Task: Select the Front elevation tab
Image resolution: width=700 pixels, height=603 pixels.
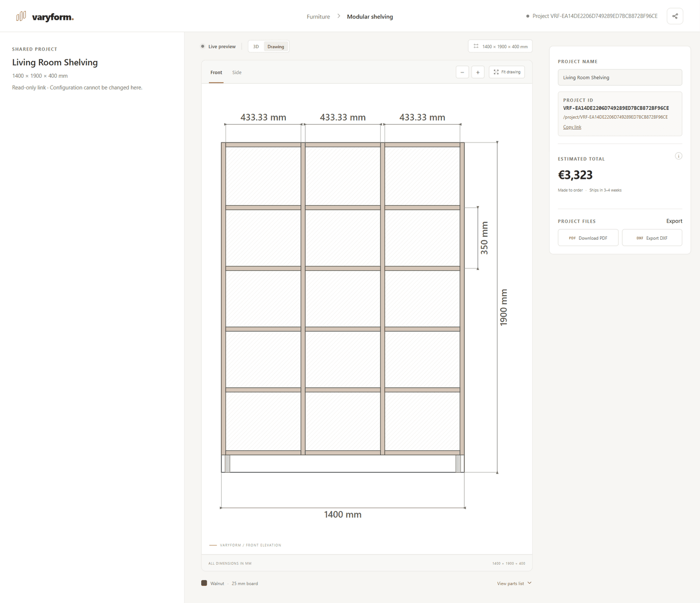Action: tap(216, 72)
